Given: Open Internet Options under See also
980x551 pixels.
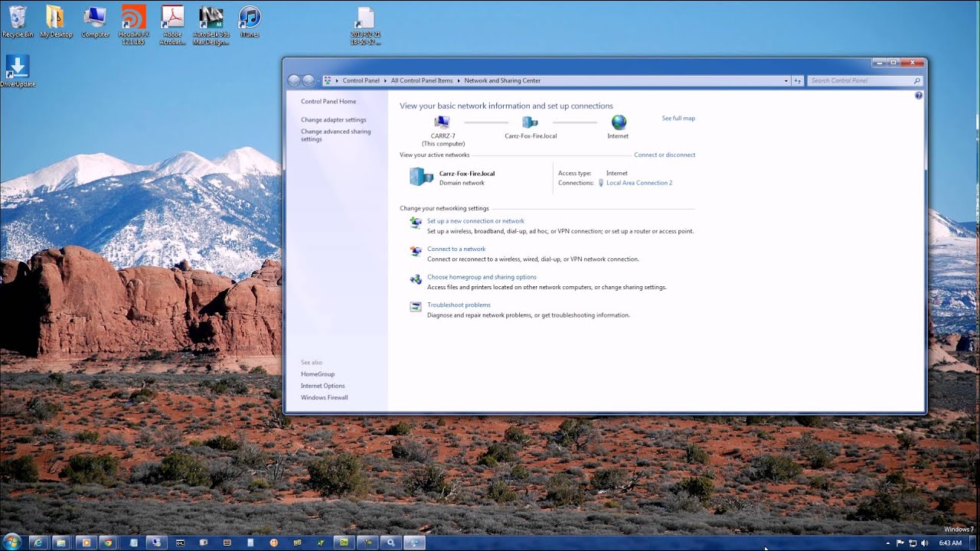Looking at the screenshot, I should (323, 386).
